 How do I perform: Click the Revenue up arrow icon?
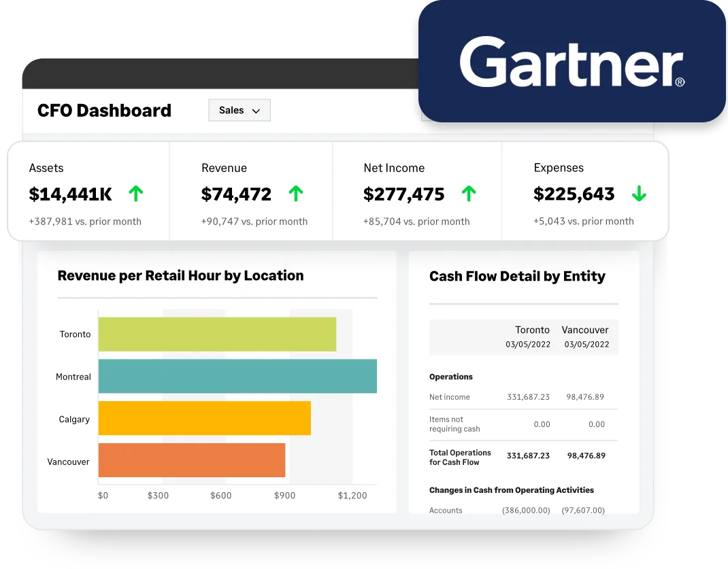click(x=296, y=193)
